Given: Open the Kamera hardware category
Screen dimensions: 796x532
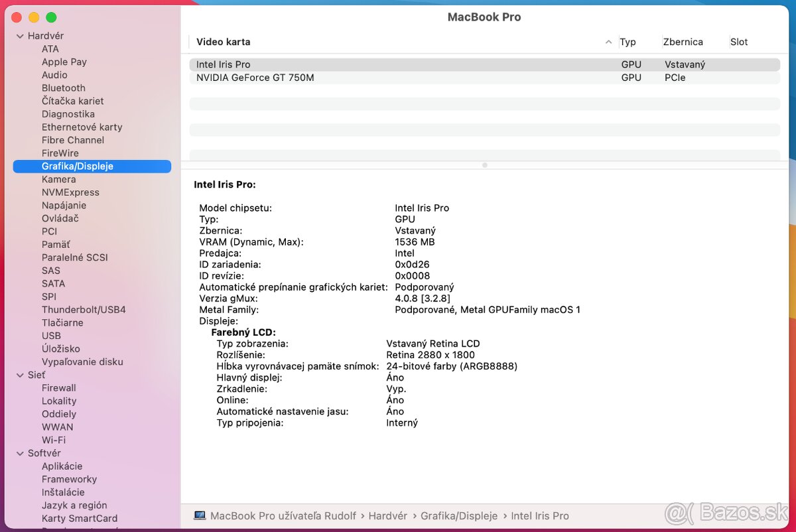Looking at the screenshot, I should coord(58,178).
